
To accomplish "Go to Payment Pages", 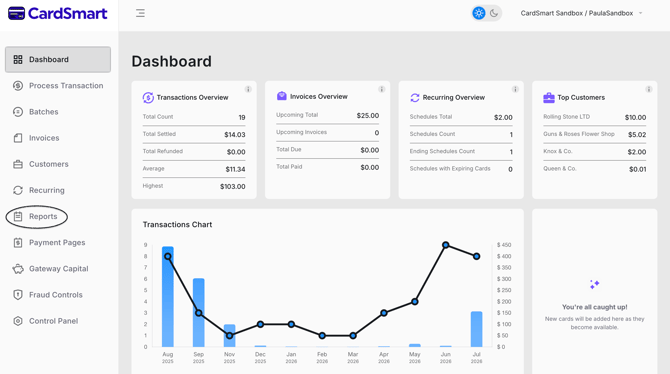I will click(x=58, y=242).
